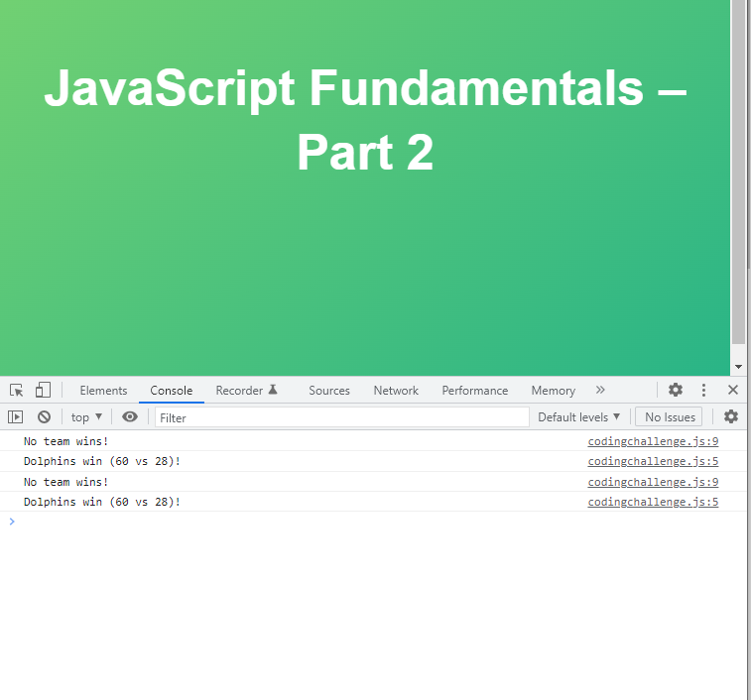Focus the console Filter field
Screen dimensions: 751x700
pyautogui.click(x=342, y=417)
